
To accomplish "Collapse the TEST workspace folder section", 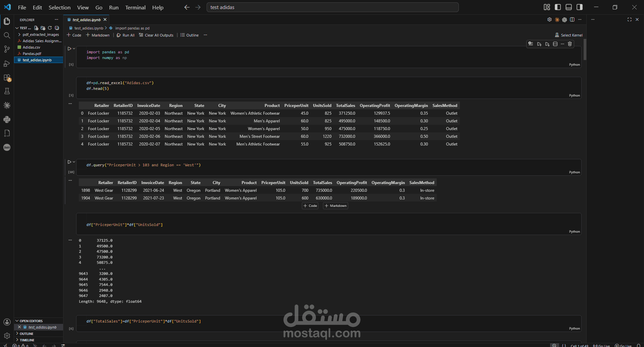I will click(x=23, y=28).
